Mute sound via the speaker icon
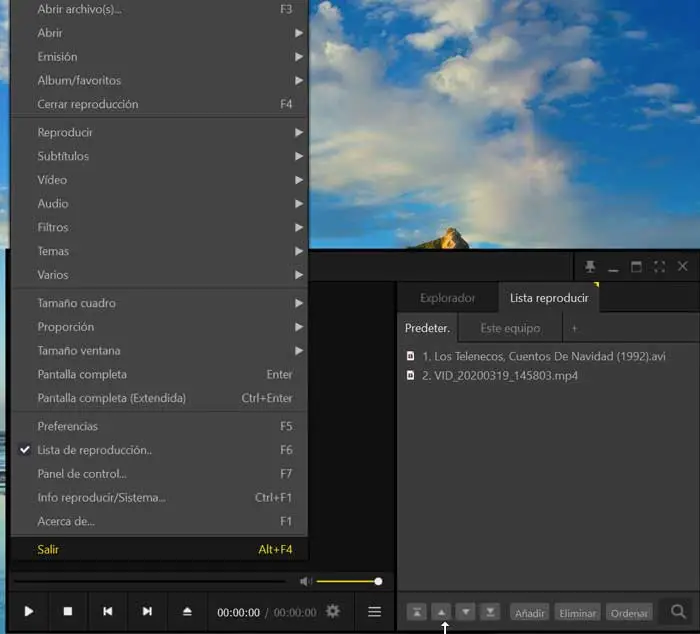This screenshot has width=700, height=634. [x=306, y=581]
